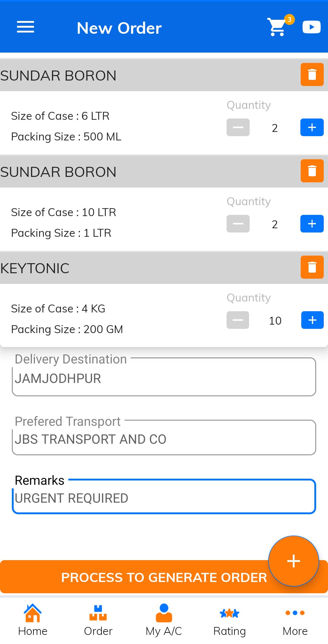This screenshot has width=328, height=644.
Task: Increase quantity of 6 LTR Sundar Boron
Action: [312, 127]
